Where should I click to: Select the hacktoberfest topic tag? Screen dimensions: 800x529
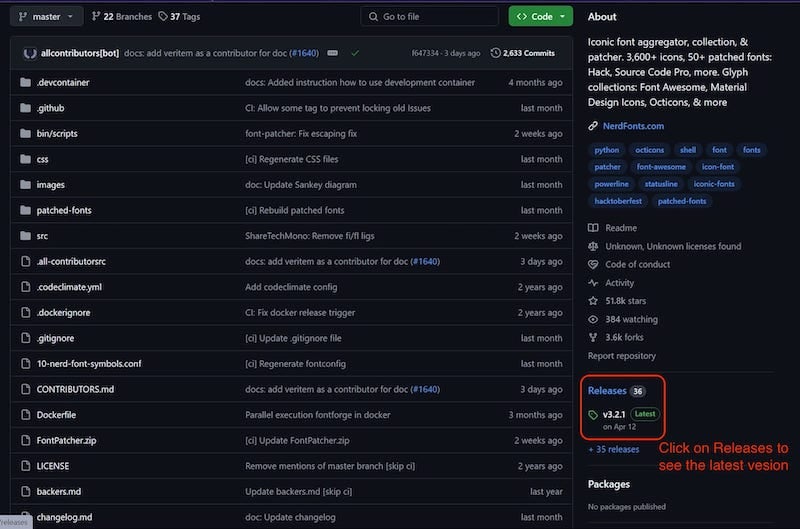point(618,201)
